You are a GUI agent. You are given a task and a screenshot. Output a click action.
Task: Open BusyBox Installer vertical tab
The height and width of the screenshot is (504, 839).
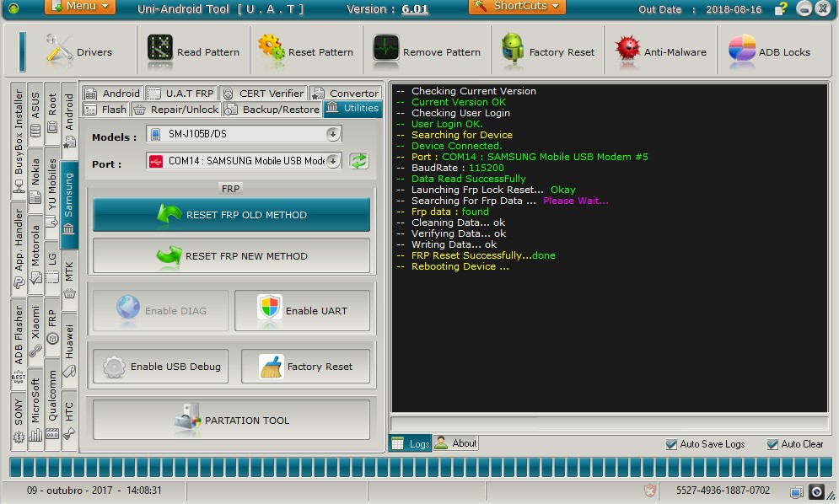pos(19,140)
